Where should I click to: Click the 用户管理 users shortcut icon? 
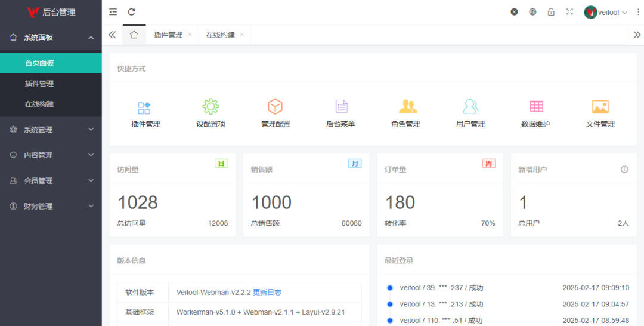[470, 106]
